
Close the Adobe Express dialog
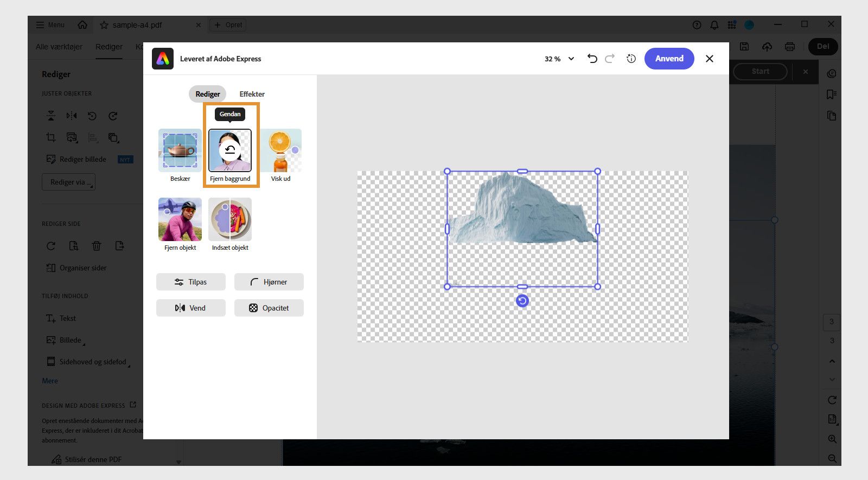click(x=710, y=59)
